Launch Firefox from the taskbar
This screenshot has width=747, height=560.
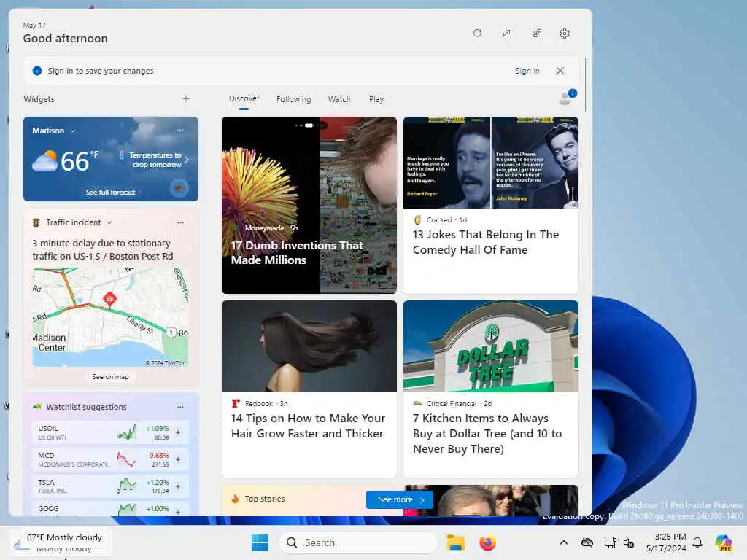click(x=487, y=542)
